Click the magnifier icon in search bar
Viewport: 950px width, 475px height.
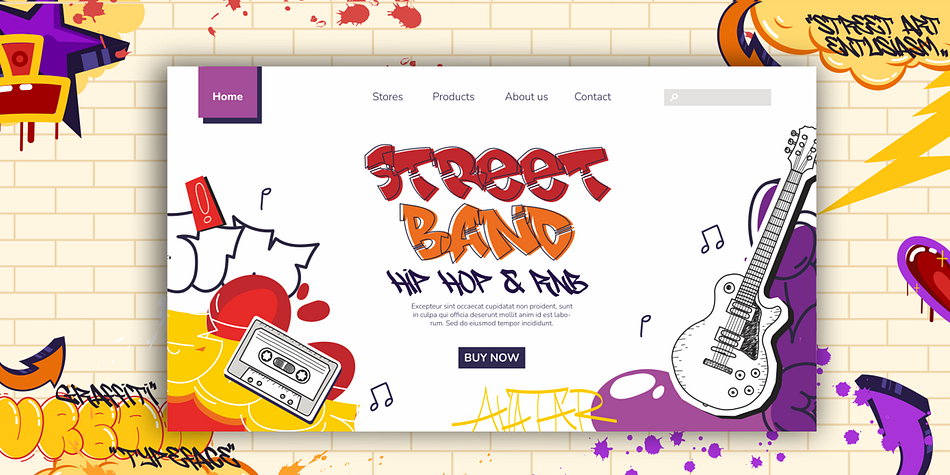(674, 98)
